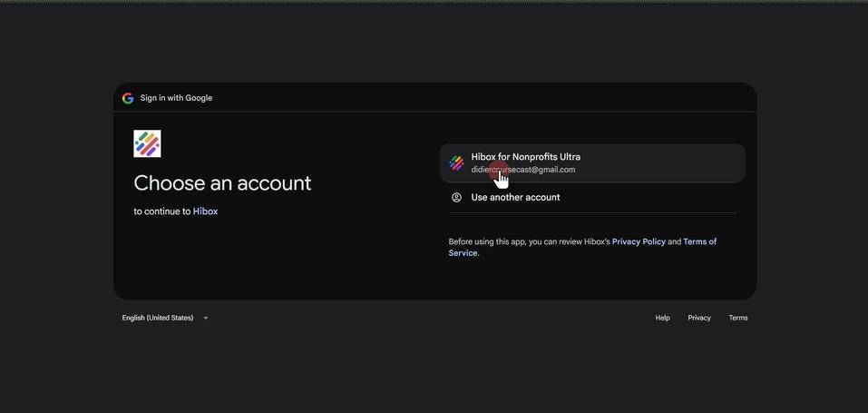This screenshot has width=868, height=413.
Task: Choose the didiercoursecast@gmail.com email address
Action: click(x=523, y=170)
